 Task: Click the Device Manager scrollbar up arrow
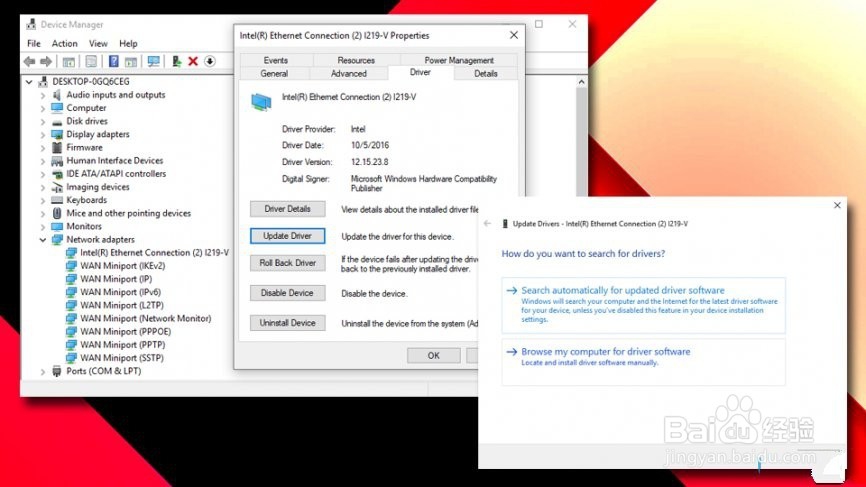tap(581, 82)
